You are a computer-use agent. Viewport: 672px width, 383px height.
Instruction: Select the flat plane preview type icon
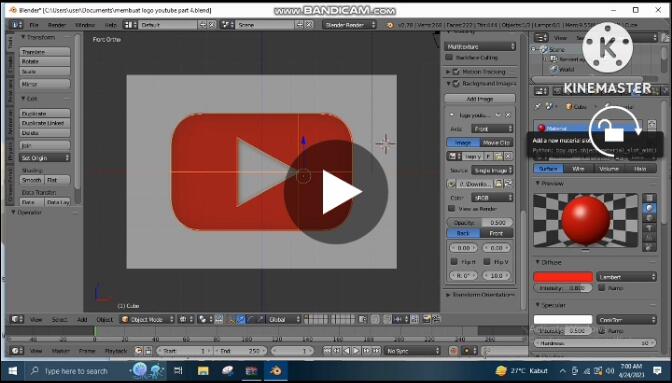point(650,198)
